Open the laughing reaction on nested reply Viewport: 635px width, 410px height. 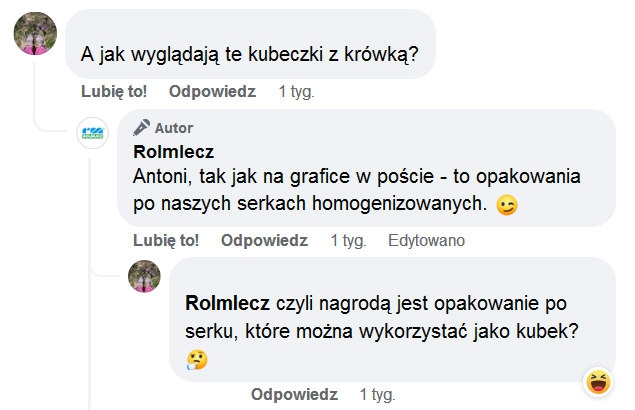598,380
